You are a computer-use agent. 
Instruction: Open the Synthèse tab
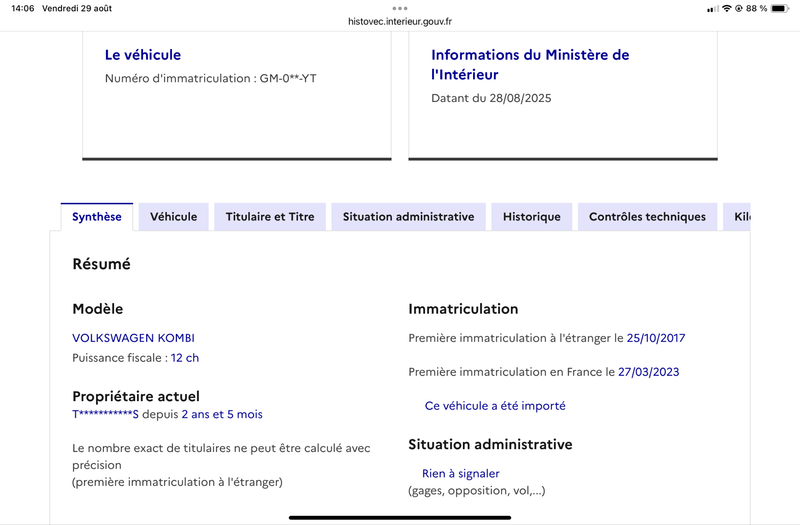coord(97,217)
